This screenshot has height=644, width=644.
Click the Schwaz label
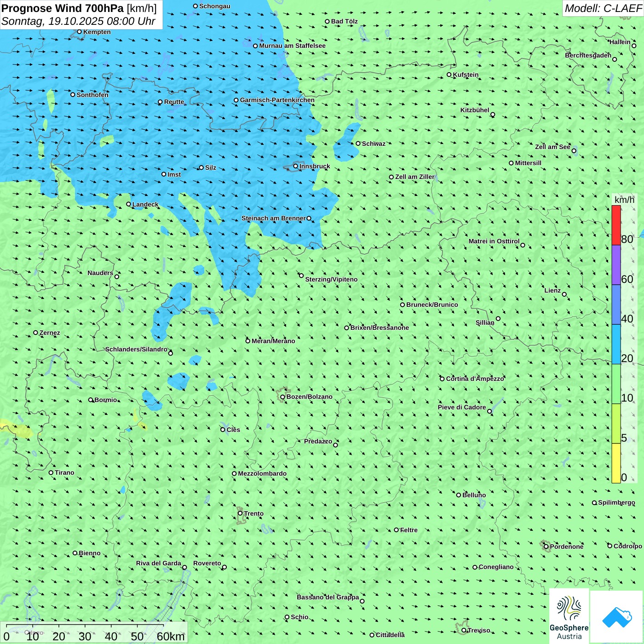pyautogui.click(x=374, y=144)
